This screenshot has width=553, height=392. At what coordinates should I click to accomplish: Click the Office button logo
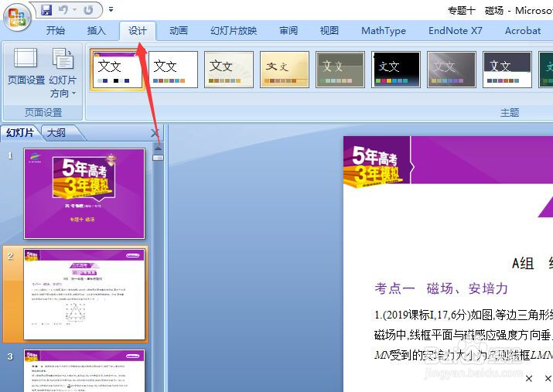point(17,17)
